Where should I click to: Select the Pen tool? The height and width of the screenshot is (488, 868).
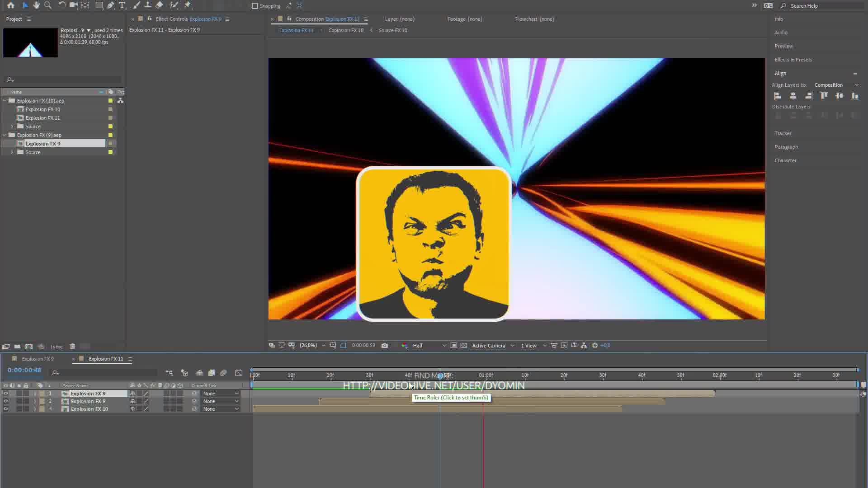point(111,5)
